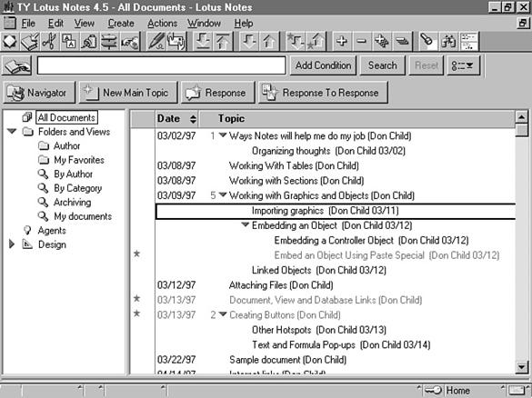Click inside the search text field
Screen dimensions: 532x398
[x=161, y=65]
